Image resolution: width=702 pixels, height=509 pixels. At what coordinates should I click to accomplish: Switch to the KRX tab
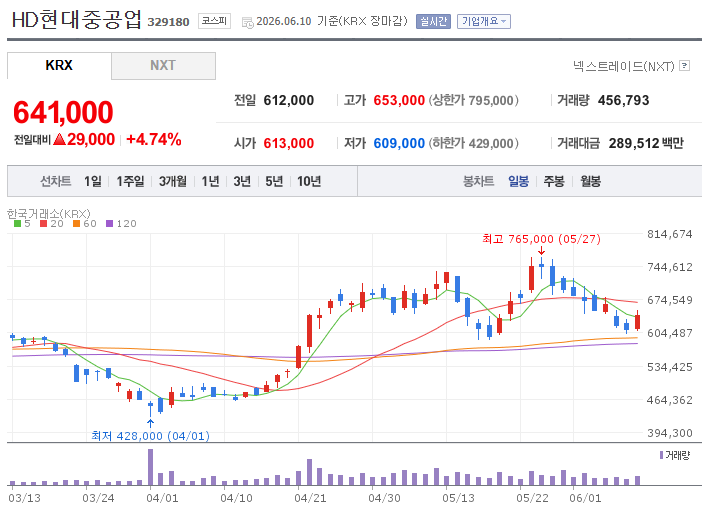click(59, 65)
